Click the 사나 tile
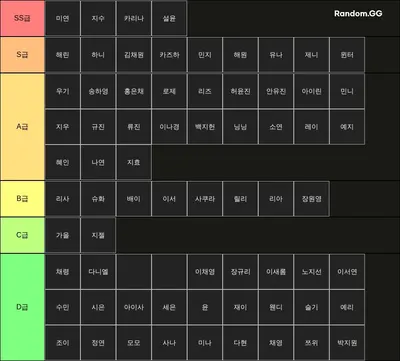This screenshot has height=361, width=400. (169, 343)
